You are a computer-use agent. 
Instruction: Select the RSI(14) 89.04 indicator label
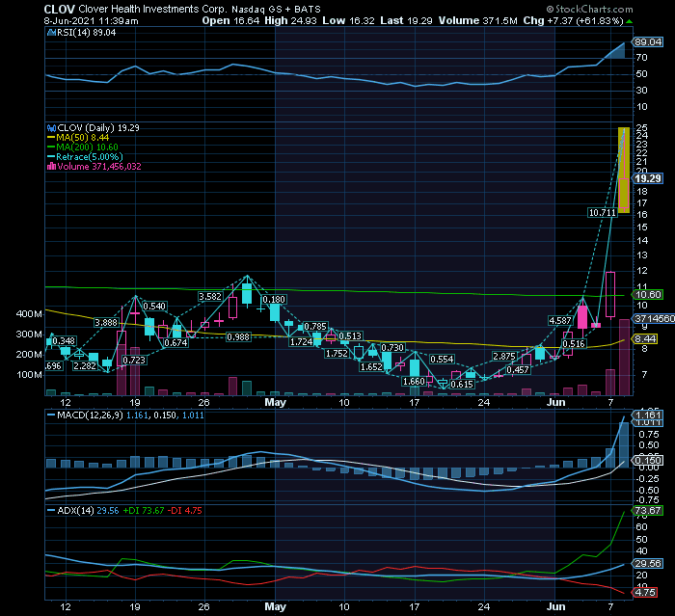tap(86, 32)
